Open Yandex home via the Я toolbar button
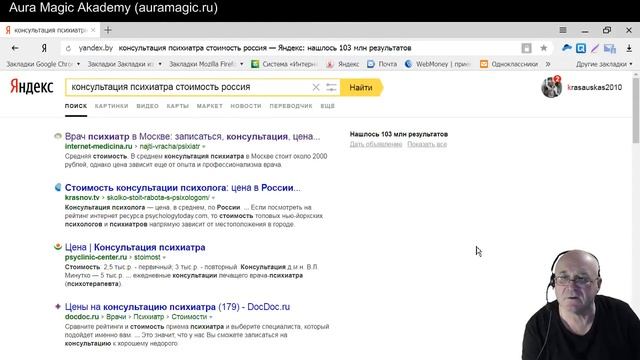Viewport: 640px width, 360px height. [x=44, y=48]
